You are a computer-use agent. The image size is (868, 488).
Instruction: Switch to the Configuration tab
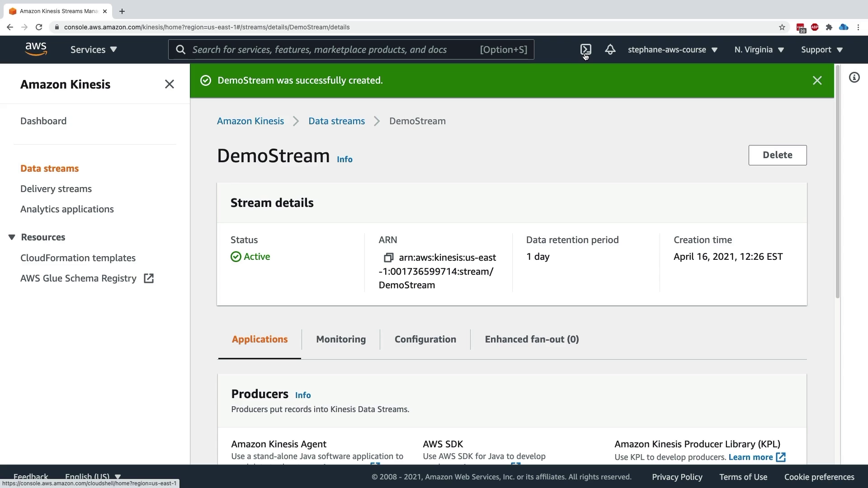(425, 339)
